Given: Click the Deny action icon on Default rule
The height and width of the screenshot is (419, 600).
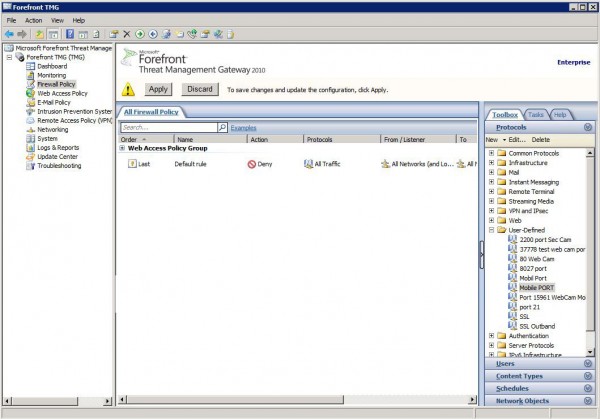Looking at the screenshot, I should click(252, 163).
